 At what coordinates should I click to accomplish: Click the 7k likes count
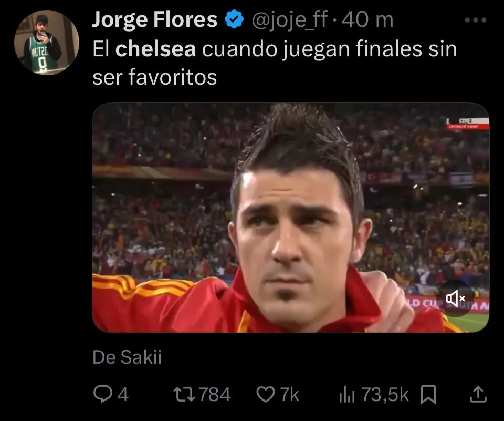tap(289, 395)
